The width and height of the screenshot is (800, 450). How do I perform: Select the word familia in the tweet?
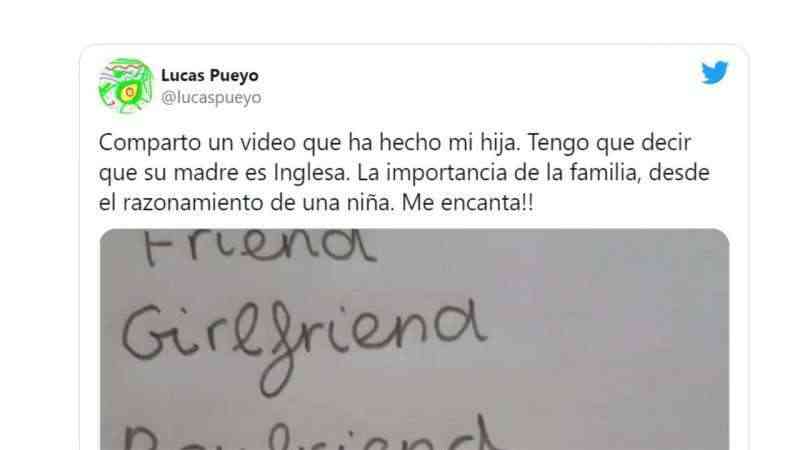click(x=606, y=172)
